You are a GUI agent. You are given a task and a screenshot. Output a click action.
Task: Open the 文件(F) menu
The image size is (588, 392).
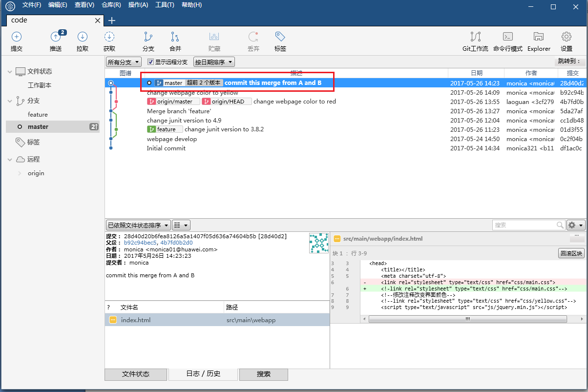pos(32,5)
